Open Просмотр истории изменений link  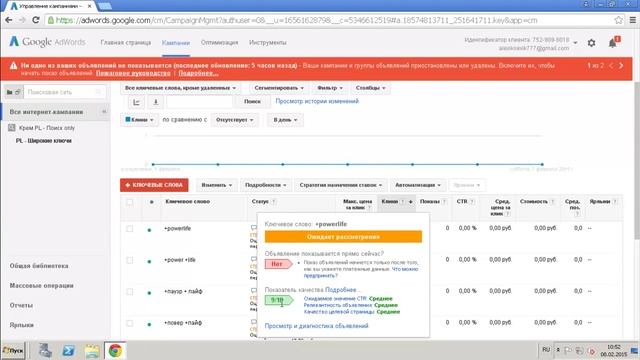[x=317, y=101]
